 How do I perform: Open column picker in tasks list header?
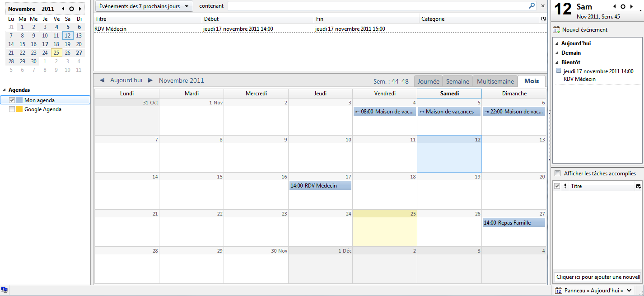tap(638, 186)
